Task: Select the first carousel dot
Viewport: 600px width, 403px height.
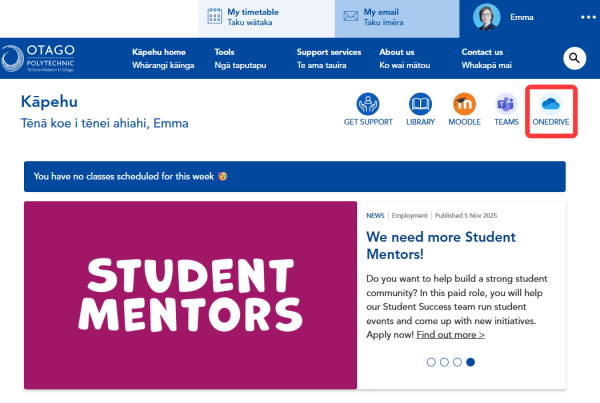Action: click(x=431, y=362)
